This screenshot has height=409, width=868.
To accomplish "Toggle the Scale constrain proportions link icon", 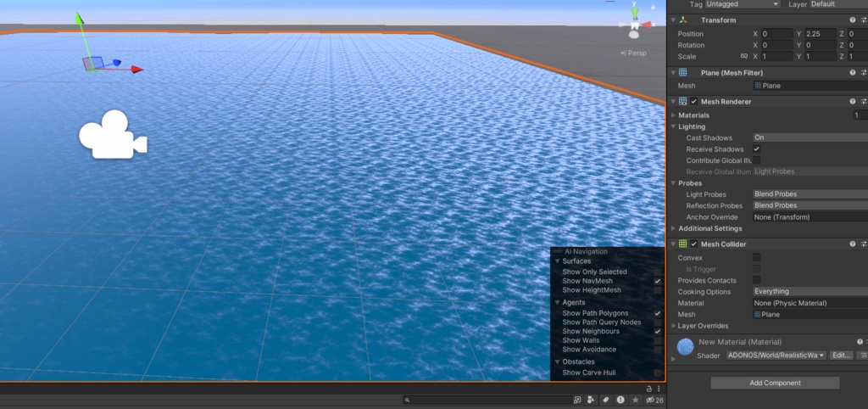I will [x=744, y=57].
